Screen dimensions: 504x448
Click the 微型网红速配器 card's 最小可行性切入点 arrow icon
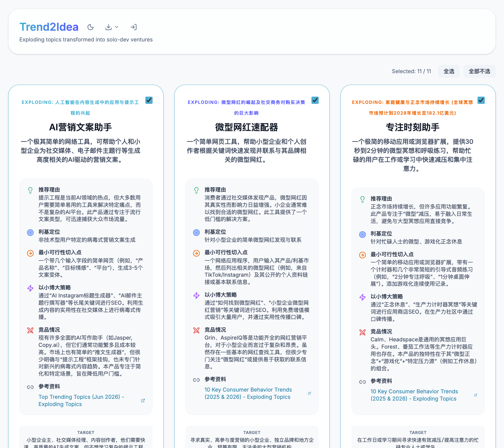pos(196,253)
